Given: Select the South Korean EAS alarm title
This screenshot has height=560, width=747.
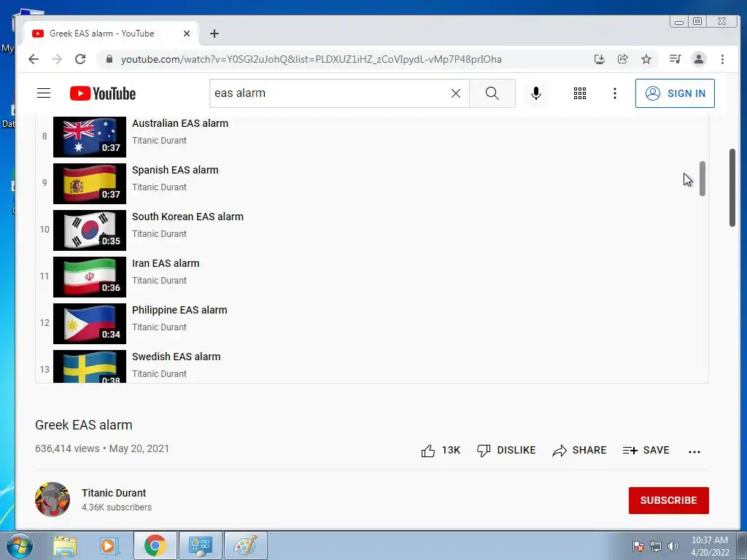Looking at the screenshot, I should click(x=187, y=217).
